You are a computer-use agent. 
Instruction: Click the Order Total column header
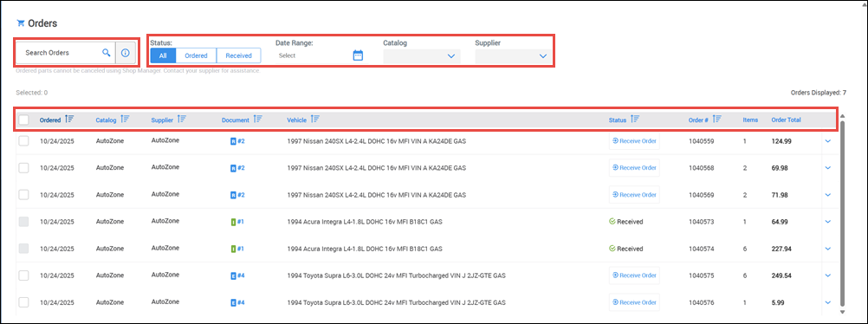pos(786,120)
